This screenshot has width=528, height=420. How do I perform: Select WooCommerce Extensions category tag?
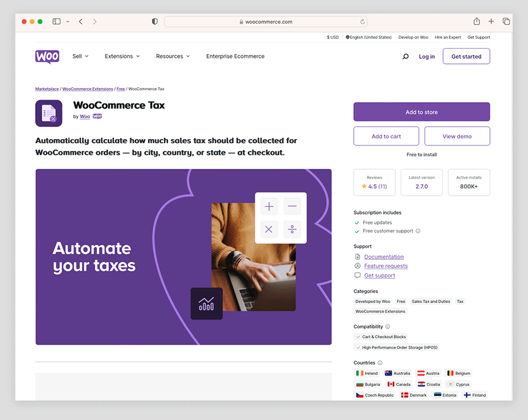[x=380, y=311]
